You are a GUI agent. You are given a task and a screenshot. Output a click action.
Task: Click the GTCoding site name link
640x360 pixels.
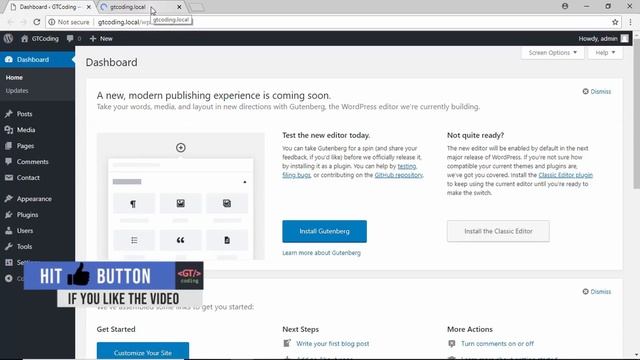click(45, 38)
